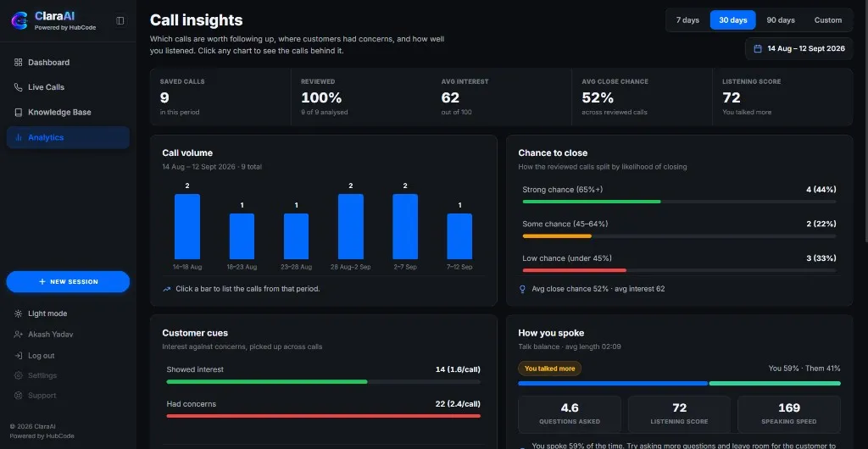868x449 pixels.
Task: Click the Live Calls phone icon
Action: [x=18, y=87]
